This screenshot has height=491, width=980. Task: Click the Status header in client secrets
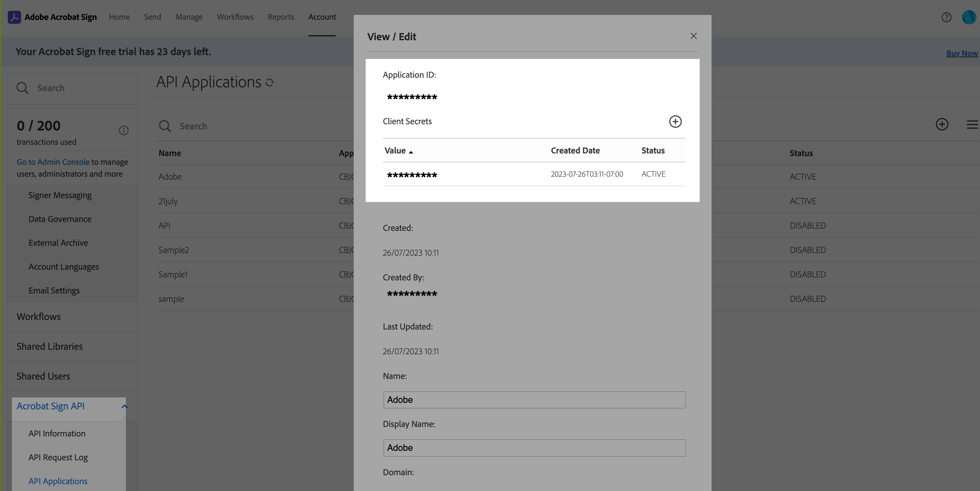(x=653, y=150)
